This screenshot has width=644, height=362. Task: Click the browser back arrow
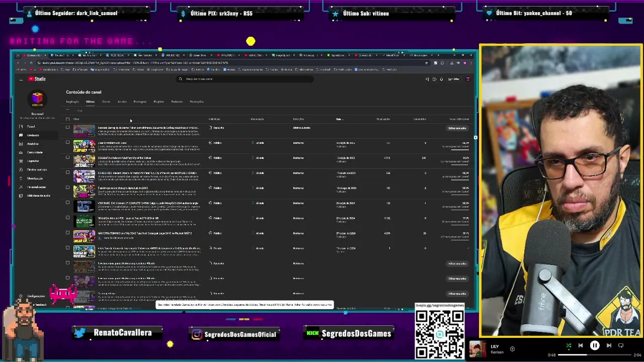[18, 63]
